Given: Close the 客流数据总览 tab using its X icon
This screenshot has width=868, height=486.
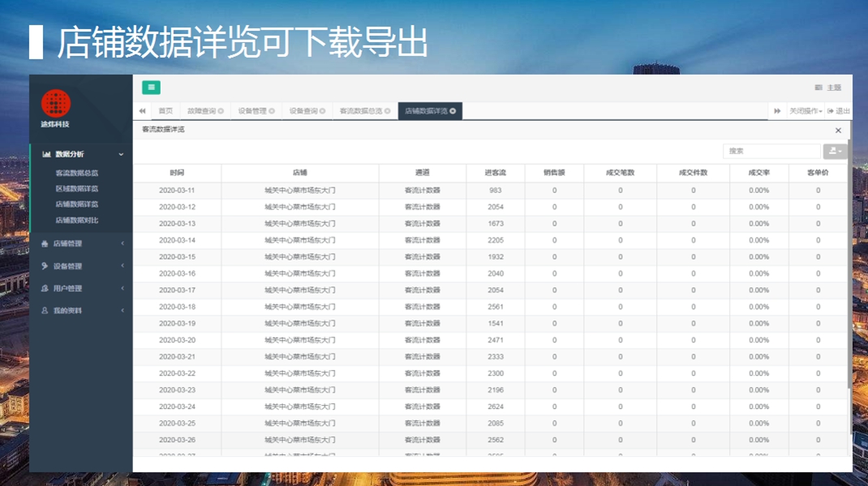Looking at the screenshot, I should 387,111.
